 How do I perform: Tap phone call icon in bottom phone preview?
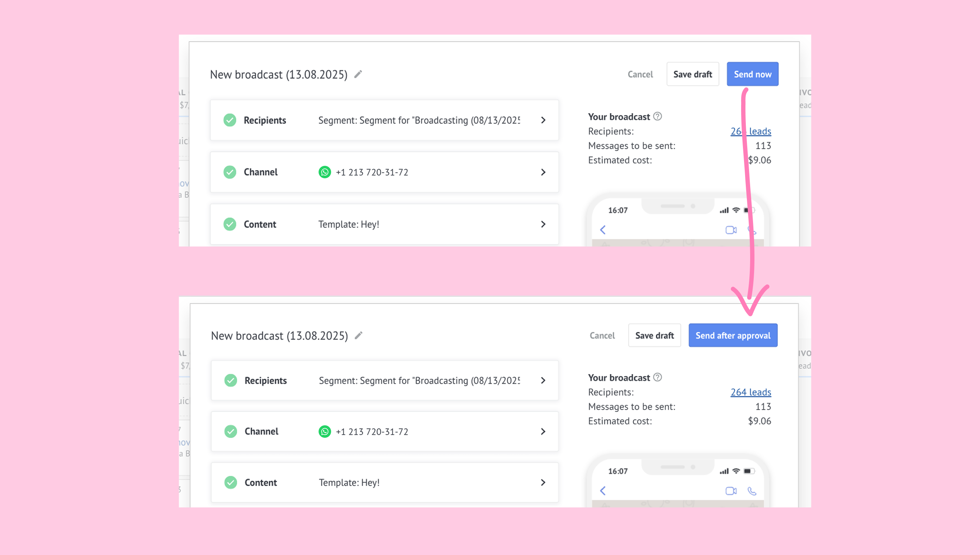coord(752,491)
